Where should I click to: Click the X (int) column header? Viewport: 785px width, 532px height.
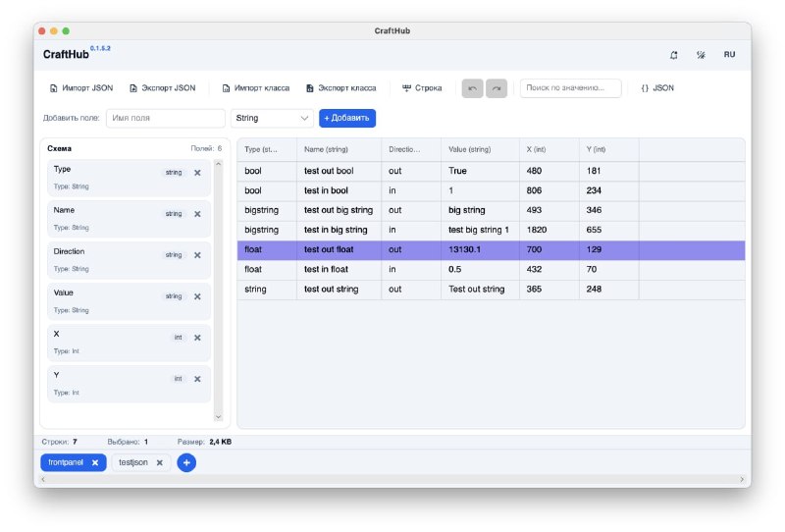pos(549,149)
